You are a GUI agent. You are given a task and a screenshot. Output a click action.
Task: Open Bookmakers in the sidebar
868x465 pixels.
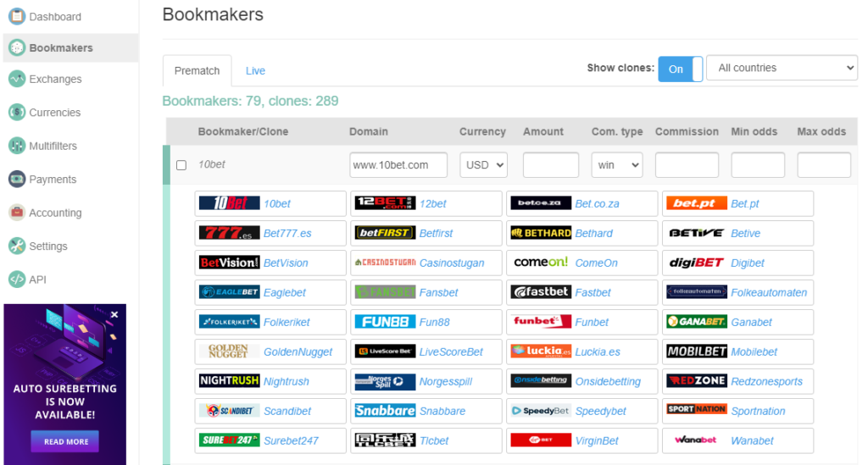[71, 48]
